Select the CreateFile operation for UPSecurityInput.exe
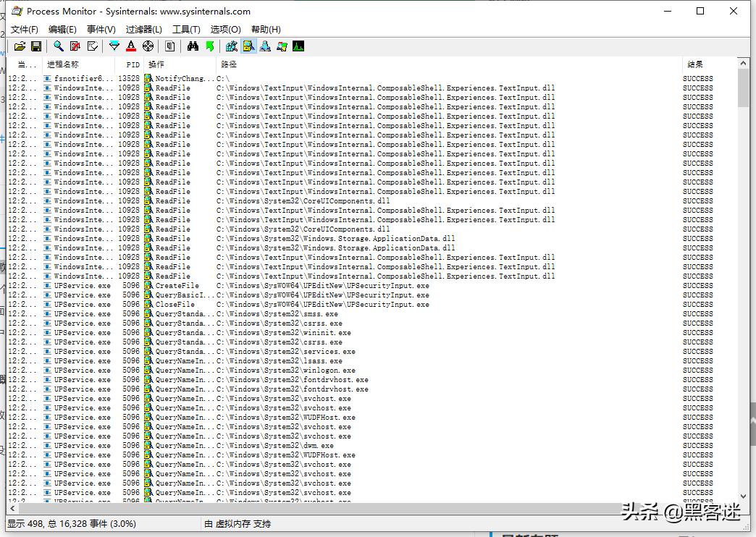The height and width of the screenshot is (537, 756). coord(177,285)
